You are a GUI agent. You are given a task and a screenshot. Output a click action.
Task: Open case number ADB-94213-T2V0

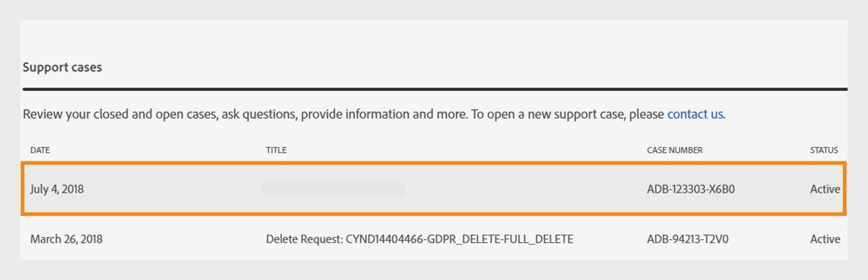687,239
